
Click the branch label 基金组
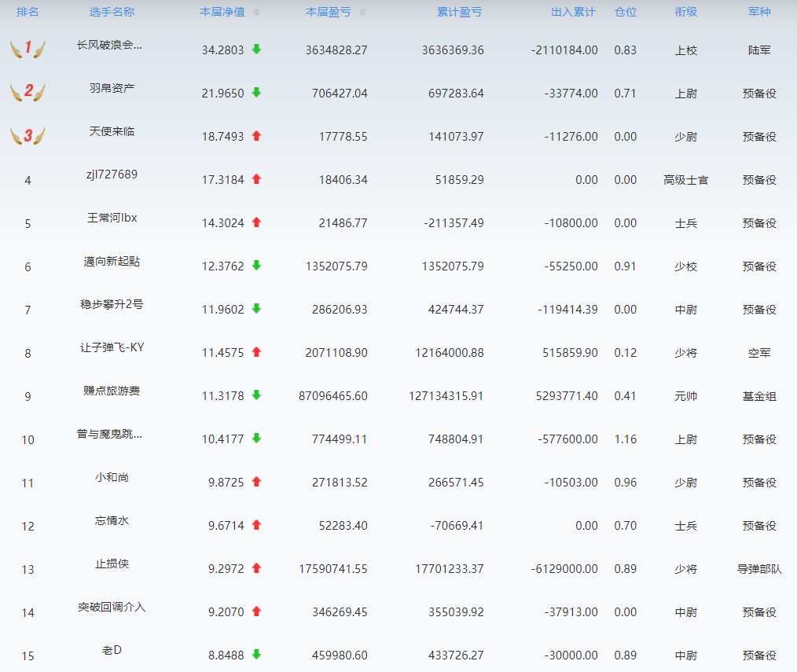[x=759, y=396]
